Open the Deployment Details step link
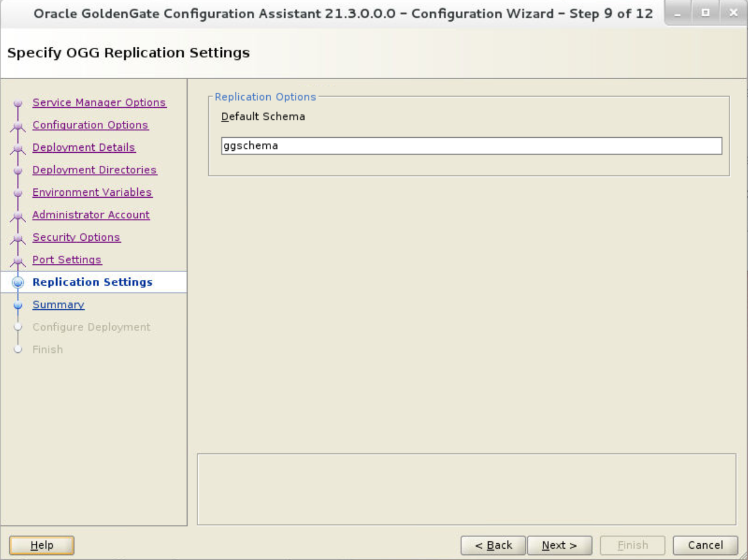 tap(84, 147)
